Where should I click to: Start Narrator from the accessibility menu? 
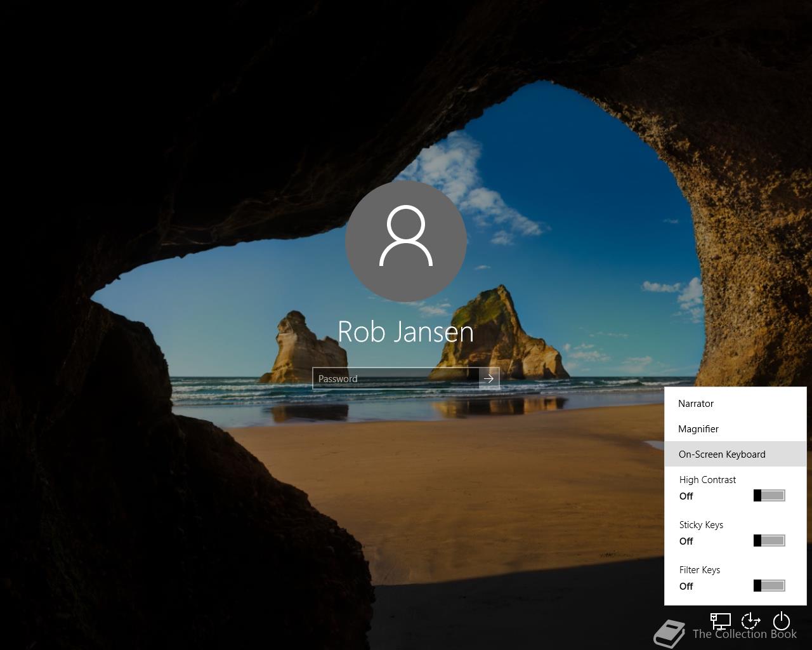tap(696, 404)
